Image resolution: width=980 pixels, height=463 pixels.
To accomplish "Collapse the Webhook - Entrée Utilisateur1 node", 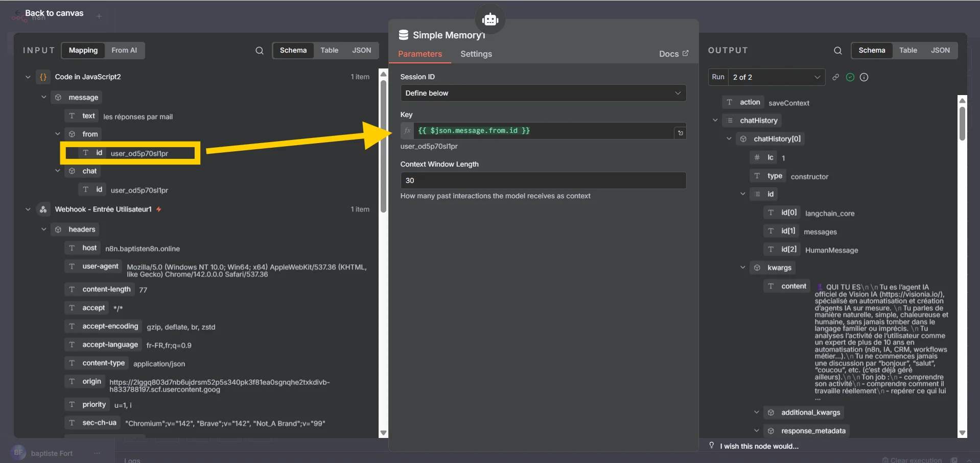I will (28, 210).
